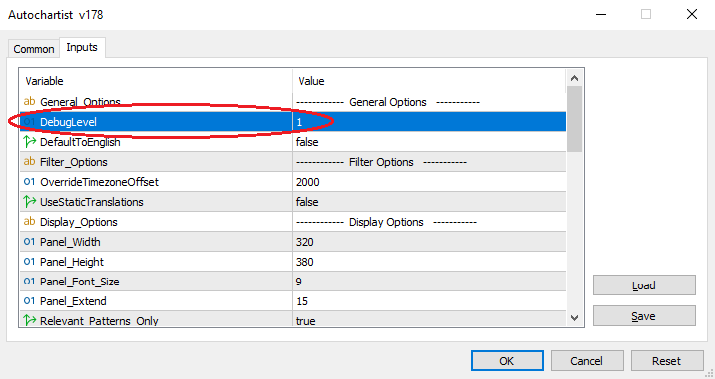
Task: Confirm settings with the OK button
Action: [x=507, y=361]
